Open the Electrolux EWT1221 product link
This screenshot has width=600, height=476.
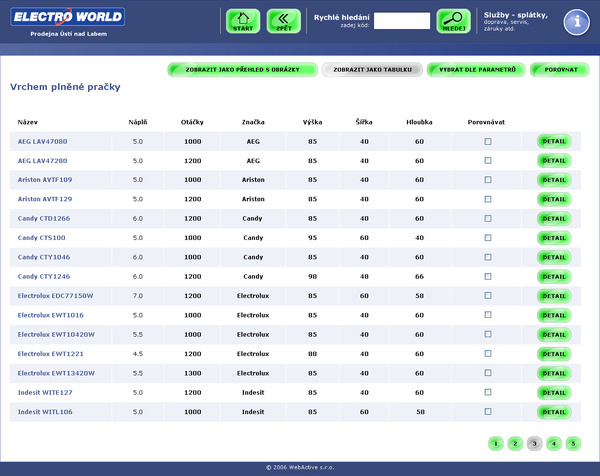coord(51,354)
